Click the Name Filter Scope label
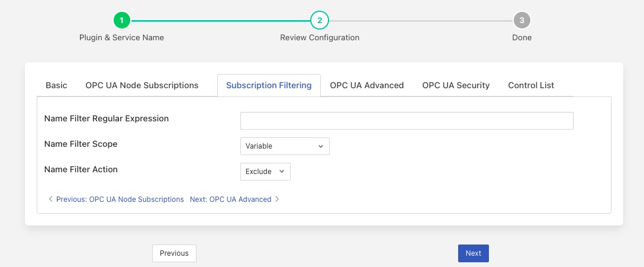Viewport: 644px width, 267px height. (x=80, y=144)
